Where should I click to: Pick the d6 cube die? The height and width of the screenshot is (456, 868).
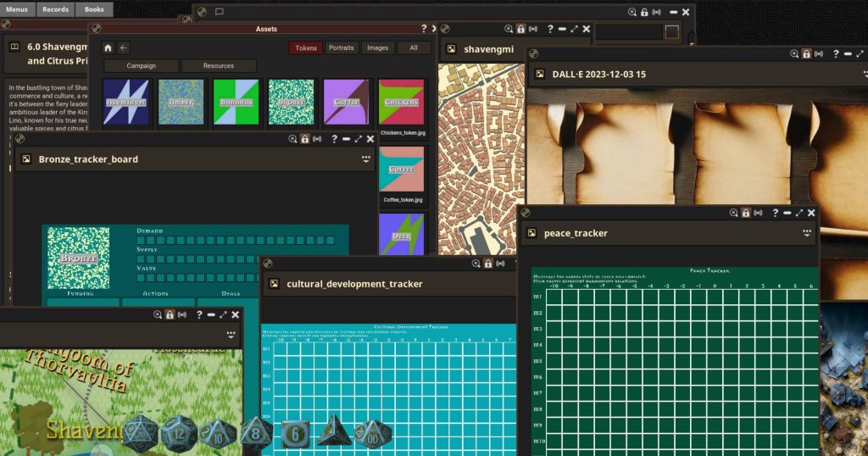[295, 434]
